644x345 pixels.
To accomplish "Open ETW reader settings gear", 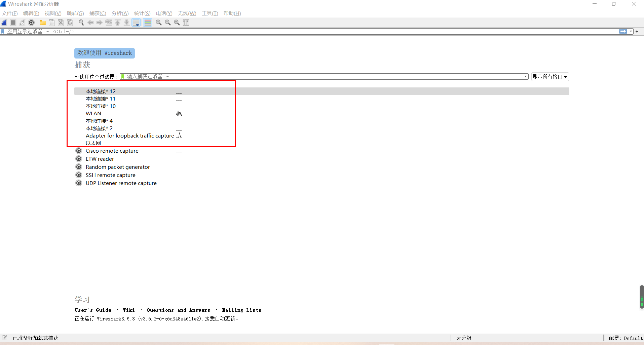I will [x=79, y=159].
